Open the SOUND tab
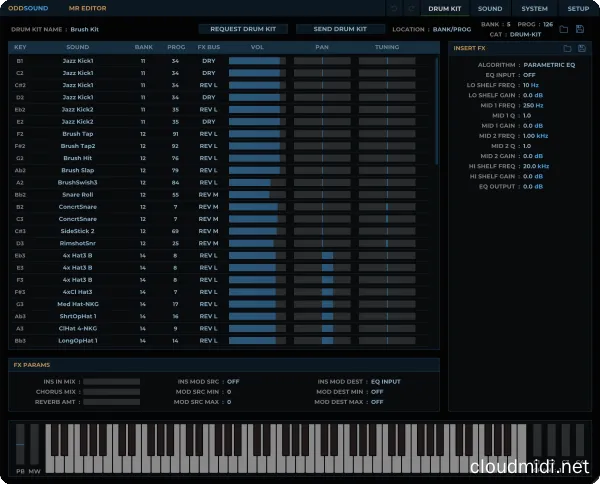This screenshot has width=600, height=484. [x=490, y=8]
